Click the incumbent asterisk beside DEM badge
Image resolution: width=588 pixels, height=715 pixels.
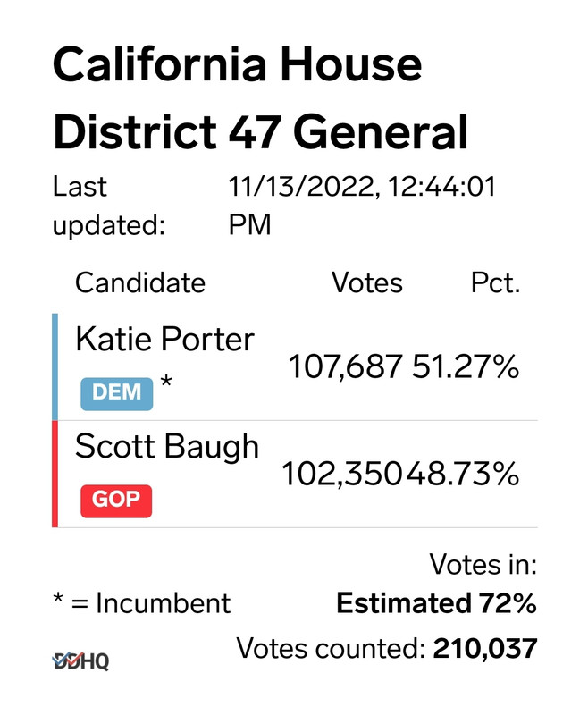165,386
